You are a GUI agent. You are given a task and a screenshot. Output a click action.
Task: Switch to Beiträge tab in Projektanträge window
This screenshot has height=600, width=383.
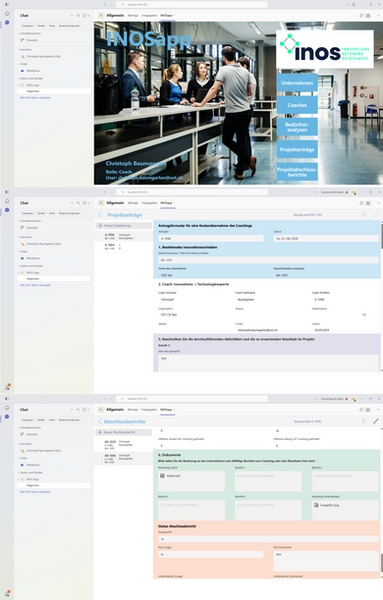coord(133,203)
